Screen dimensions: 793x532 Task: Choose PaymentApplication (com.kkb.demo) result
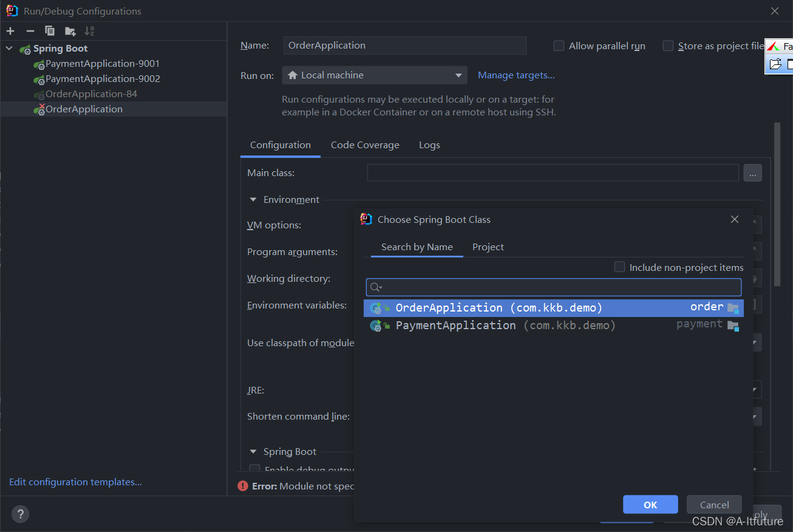click(x=554, y=326)
